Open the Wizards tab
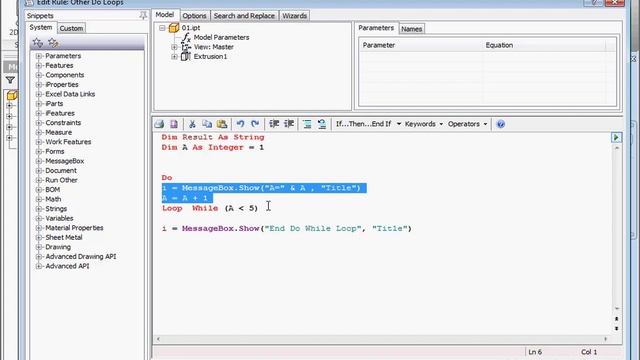 click(x=294, y=16)
